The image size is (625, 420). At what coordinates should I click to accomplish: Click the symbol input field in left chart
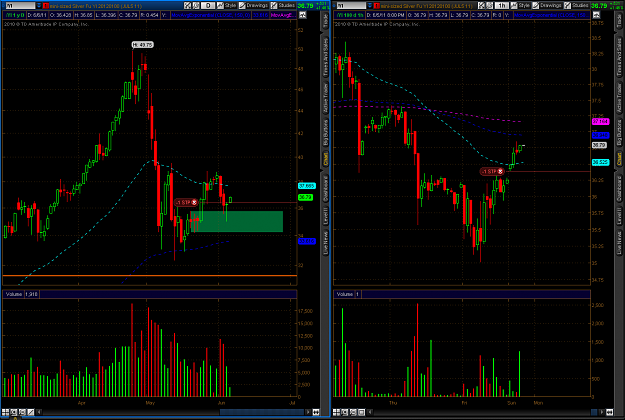coord(20,6)
